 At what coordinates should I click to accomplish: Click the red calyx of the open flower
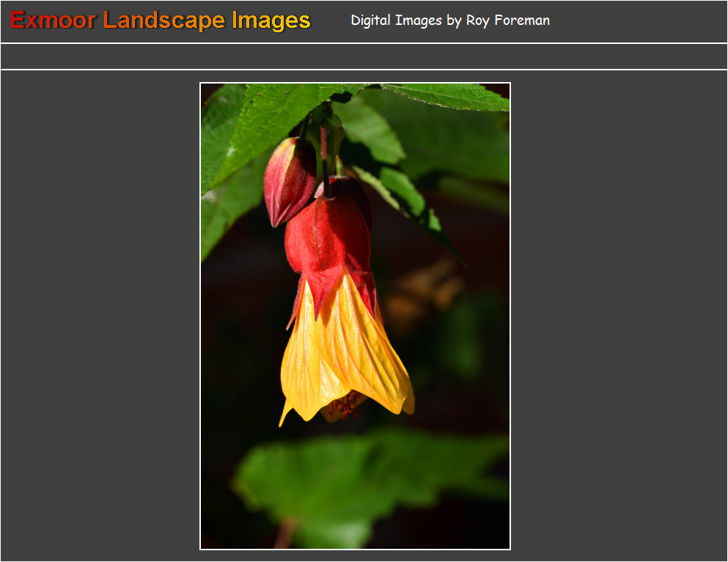[x=328, y=242]
